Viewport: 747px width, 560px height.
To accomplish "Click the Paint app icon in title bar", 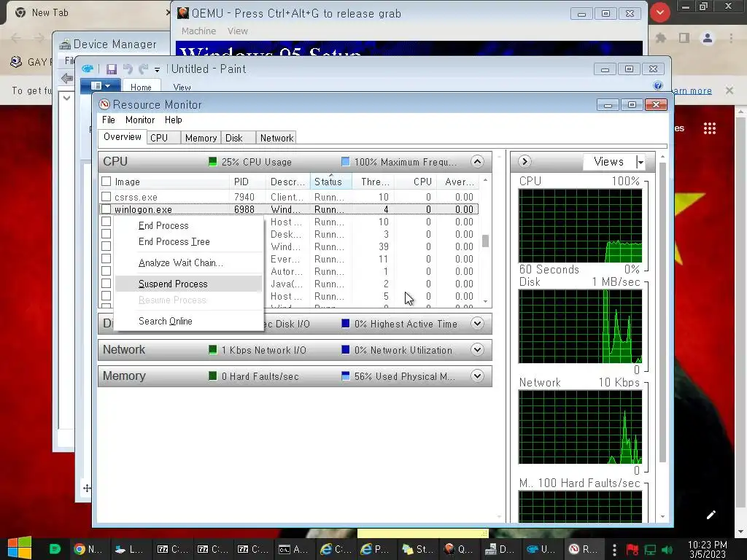I will point(88,69).
